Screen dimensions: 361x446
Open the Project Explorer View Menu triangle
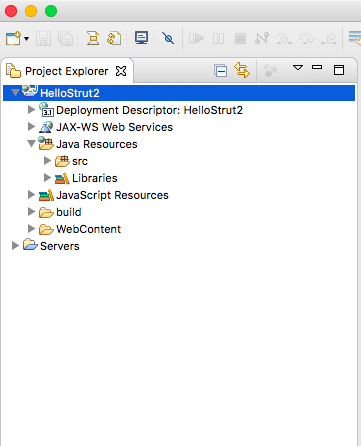(298, 68)
